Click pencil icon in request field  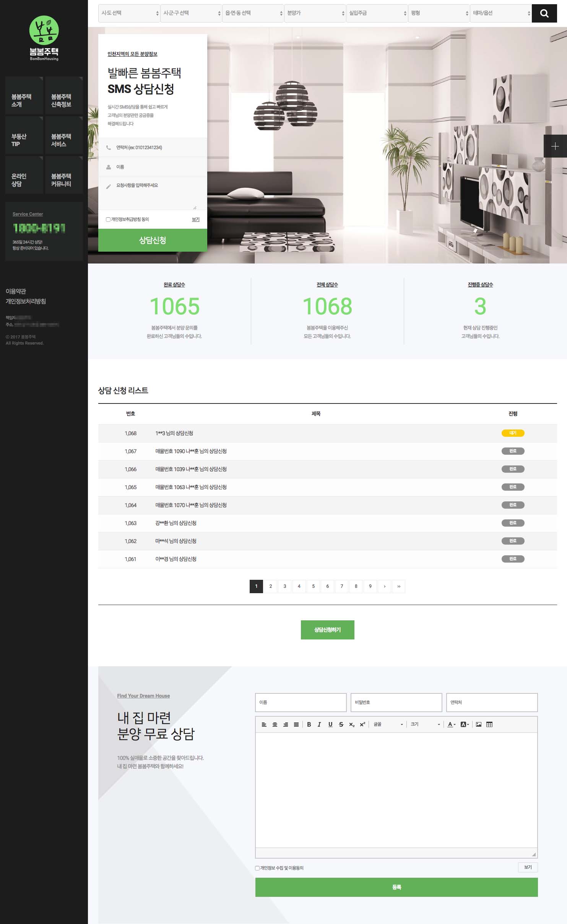coord(109,186)
